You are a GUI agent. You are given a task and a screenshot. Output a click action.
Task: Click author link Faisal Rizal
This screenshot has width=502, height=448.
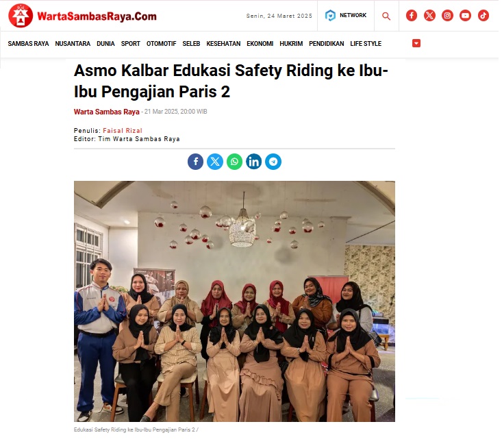coord(123,132)
